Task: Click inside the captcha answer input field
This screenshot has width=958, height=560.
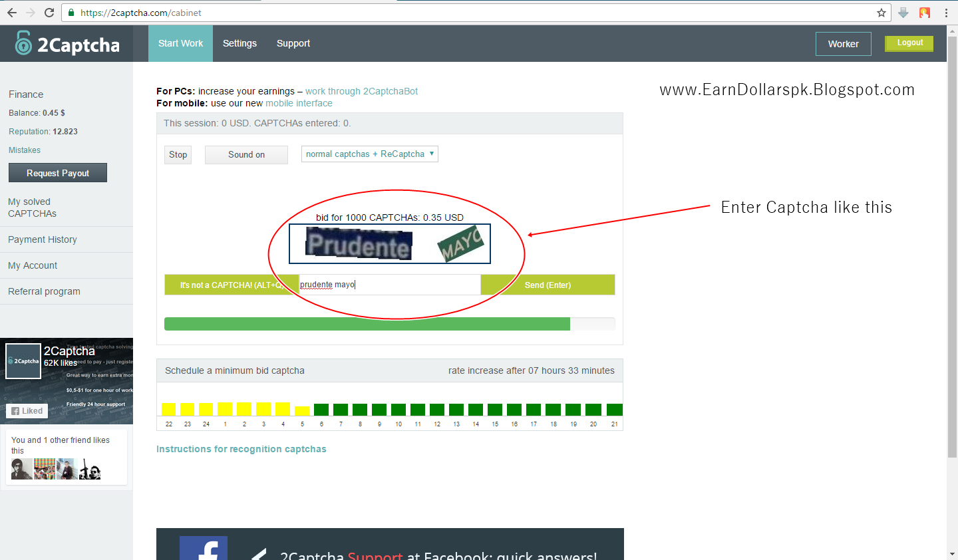Action: click(389, 284)
